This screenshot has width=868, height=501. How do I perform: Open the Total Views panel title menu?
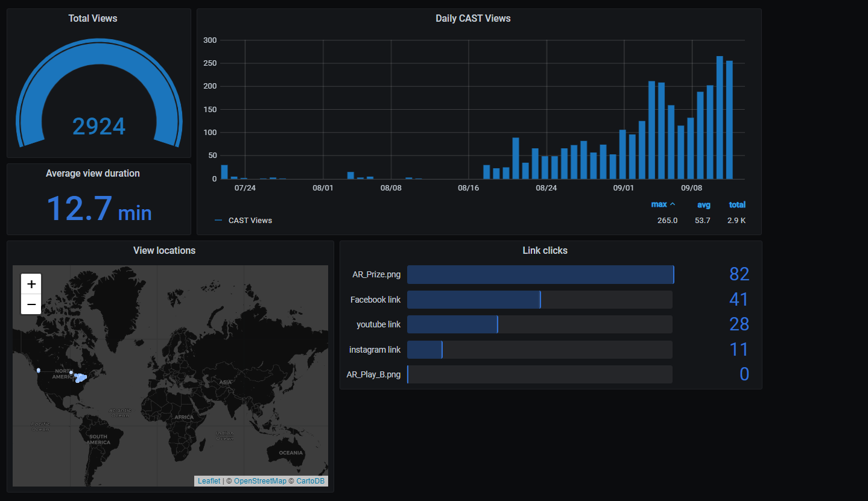pos(93,19)
